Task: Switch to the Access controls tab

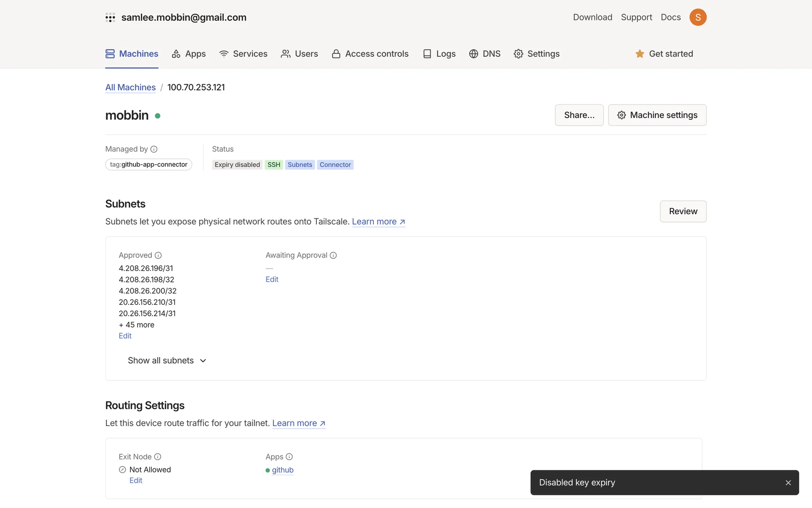Action: 370,54
